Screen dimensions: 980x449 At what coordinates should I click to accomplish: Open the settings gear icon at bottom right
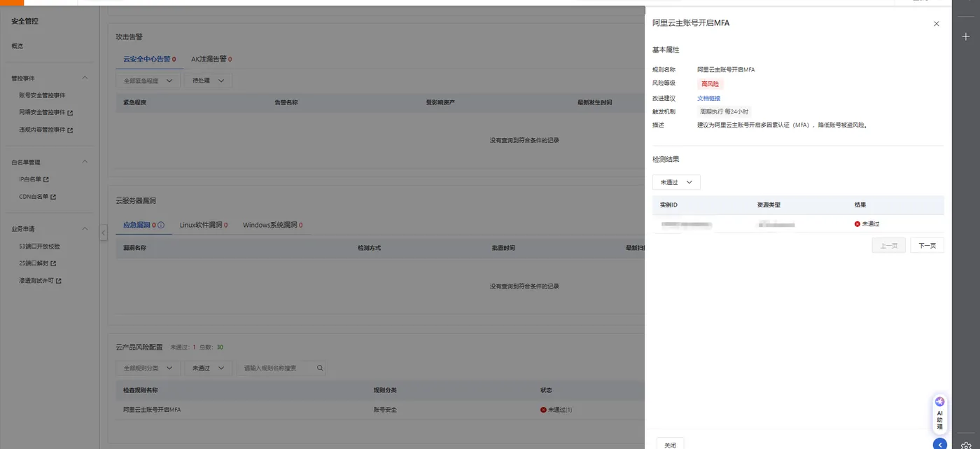pyautogui.click(x=966, y=445)
